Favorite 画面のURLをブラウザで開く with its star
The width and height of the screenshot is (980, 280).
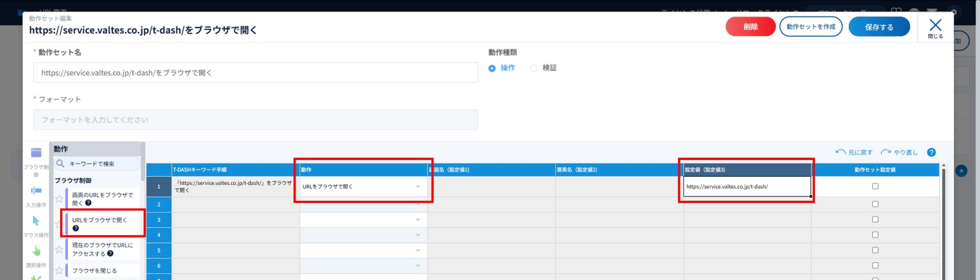point(59,199)
